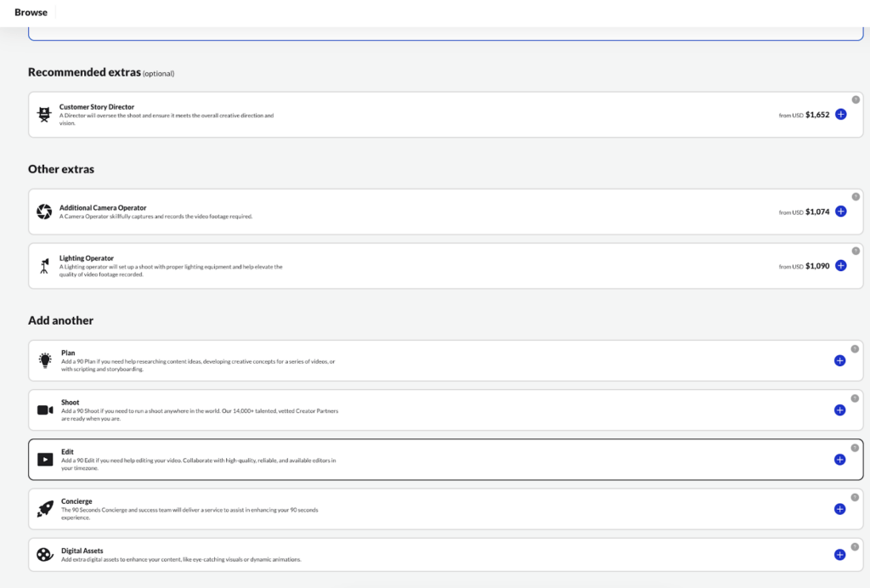The height and width of the screenshot is (588, 870).
Task: Show help info for Additional Camera Operator
Action: pyautogui.click(x=856, y=196)
